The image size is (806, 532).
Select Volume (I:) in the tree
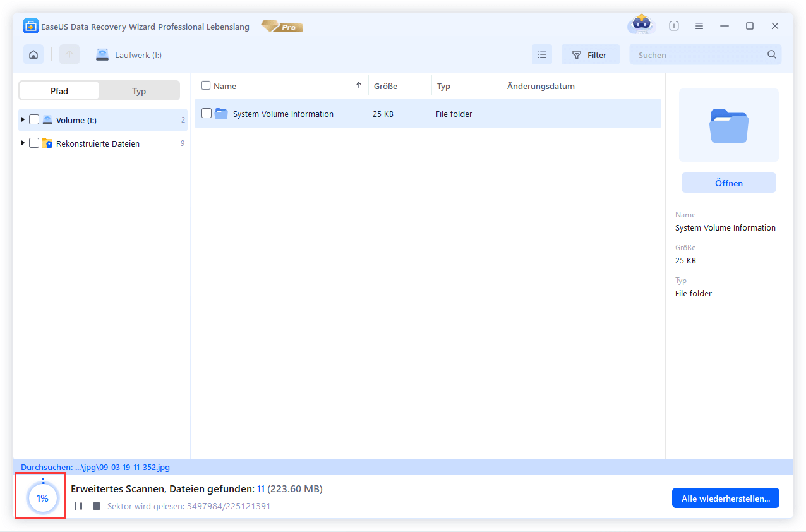click(76, 120)
